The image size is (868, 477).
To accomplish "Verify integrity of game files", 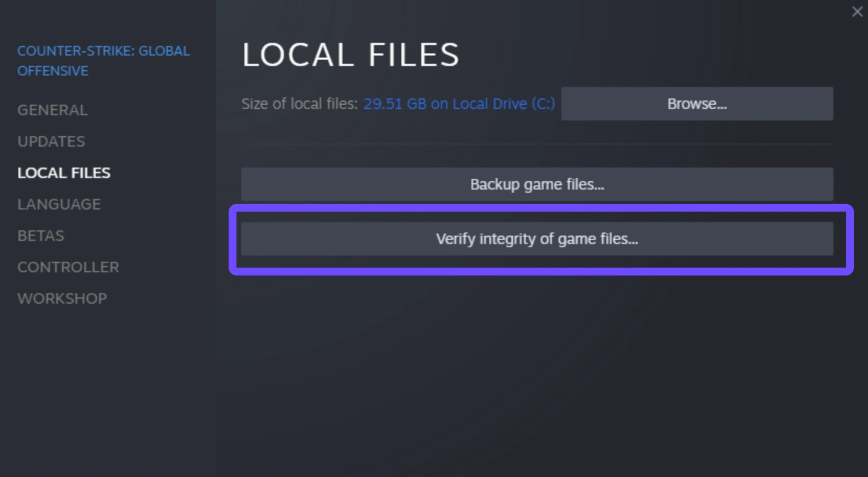I will (x=537, y=239).
